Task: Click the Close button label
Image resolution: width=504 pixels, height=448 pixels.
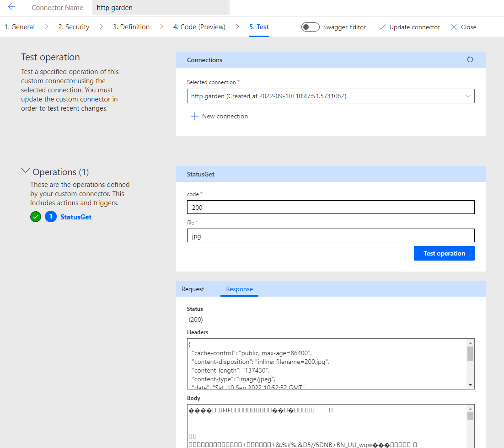Action: (x=468, y=27)
